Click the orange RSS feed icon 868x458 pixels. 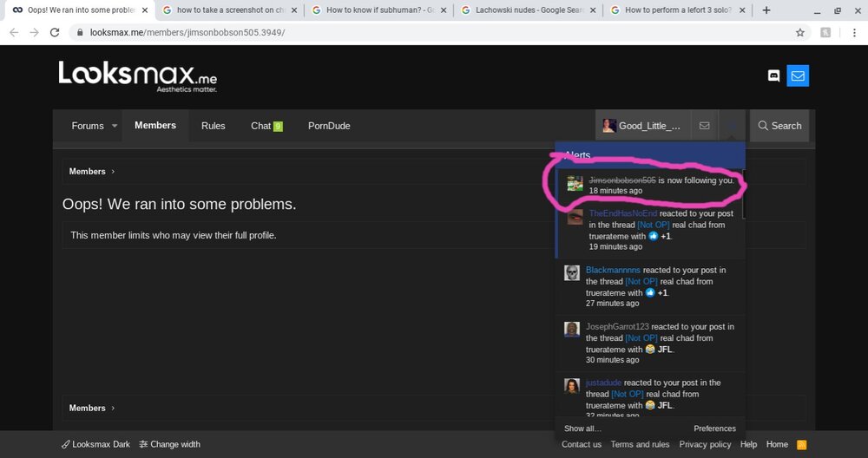coord(801,444)
